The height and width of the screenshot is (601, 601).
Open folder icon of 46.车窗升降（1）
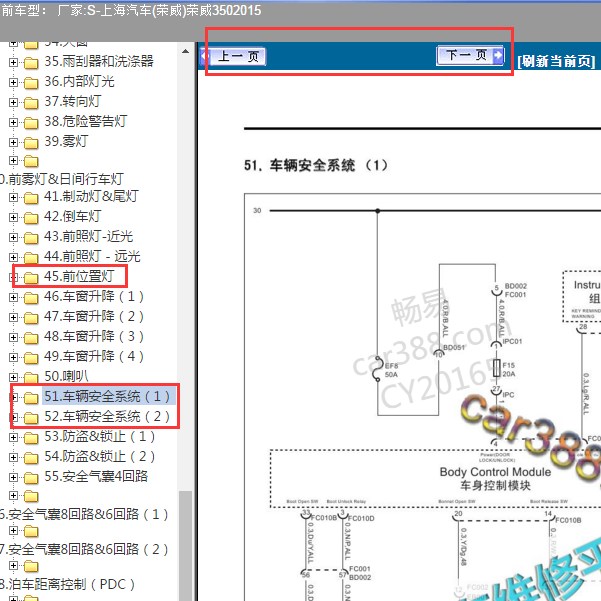pyautogui.click(x=31, y=297)
